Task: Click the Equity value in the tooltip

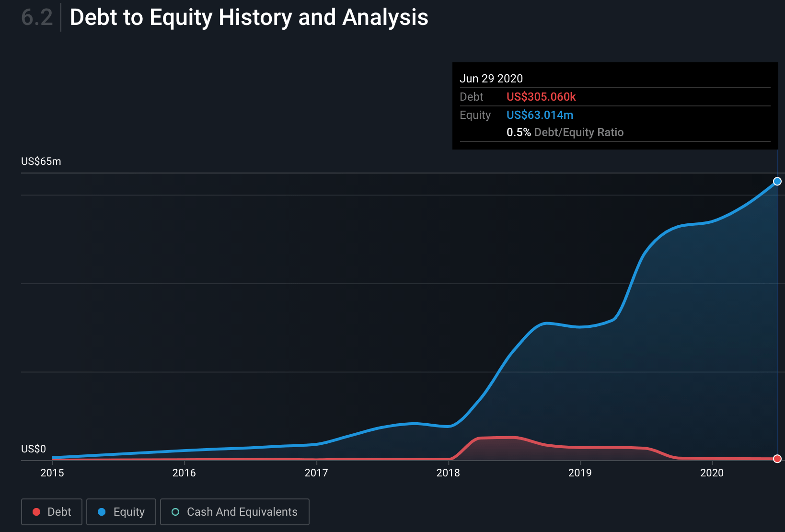Action: [540, 115]
